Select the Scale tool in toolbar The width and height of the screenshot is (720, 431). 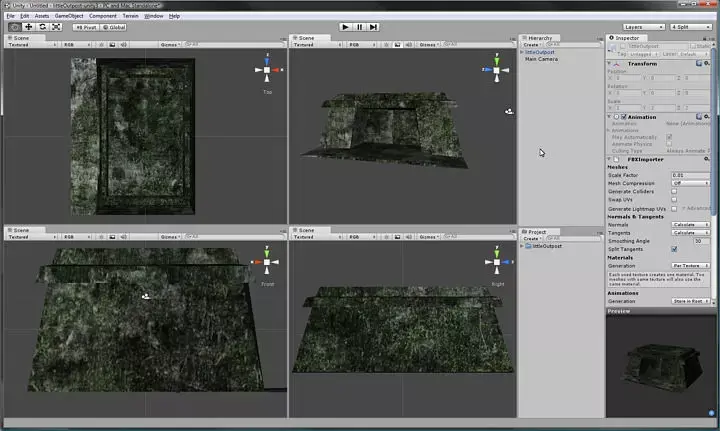(56, 27)
